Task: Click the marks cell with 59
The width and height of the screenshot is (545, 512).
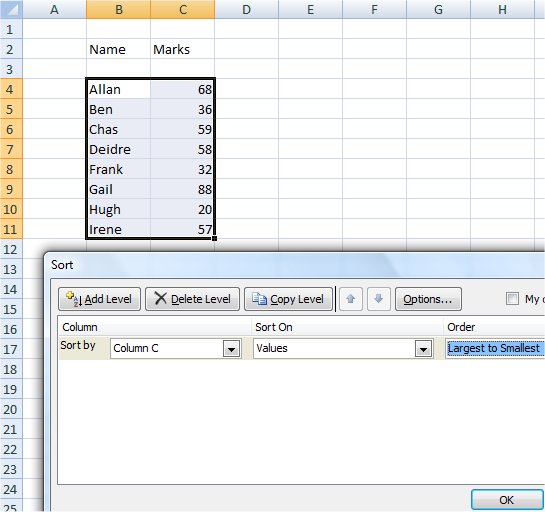Action: point(183,129)
